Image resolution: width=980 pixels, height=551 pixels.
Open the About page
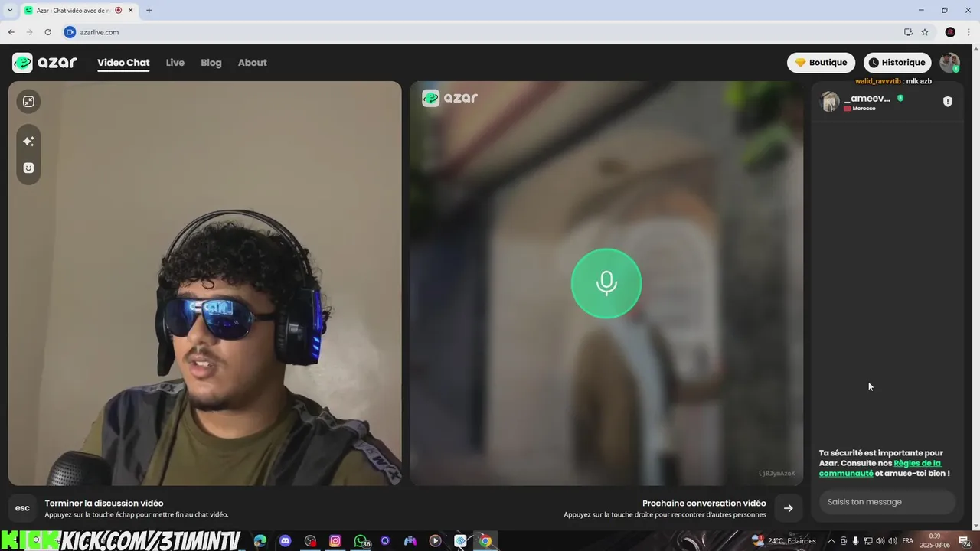pos(253,63)
